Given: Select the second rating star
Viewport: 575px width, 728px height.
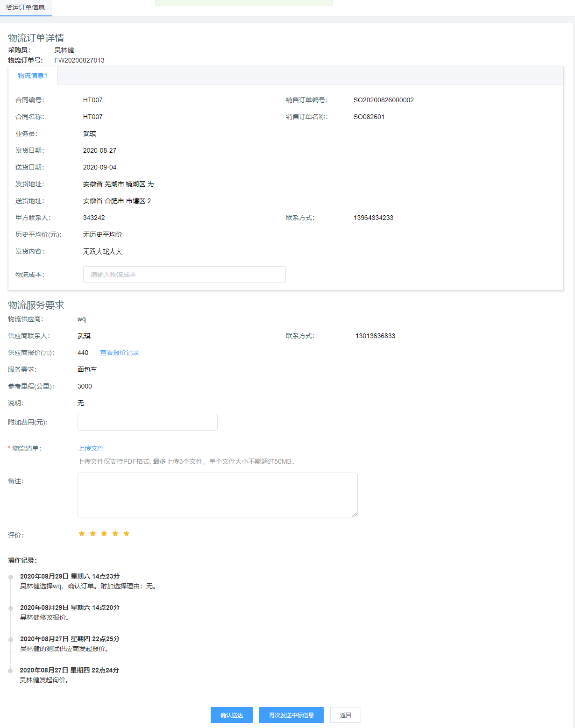Looking at the screenshot, I should [x=93, y=534].
